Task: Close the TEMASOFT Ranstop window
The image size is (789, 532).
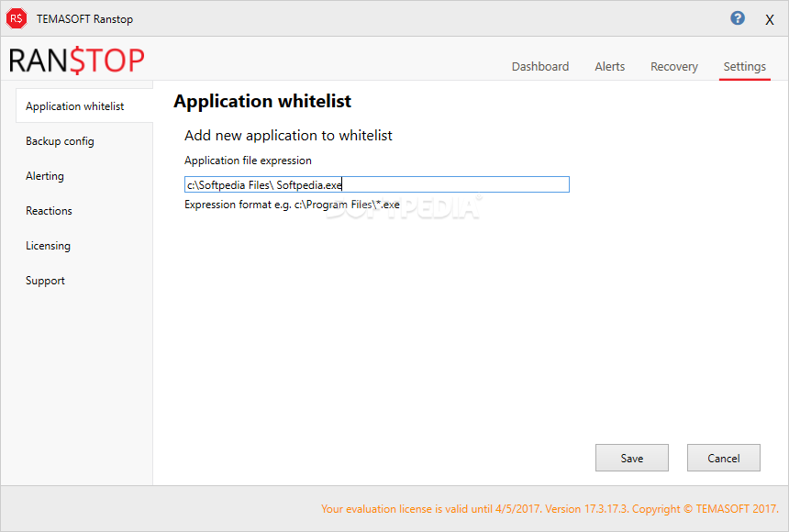Action: (770, 19)
